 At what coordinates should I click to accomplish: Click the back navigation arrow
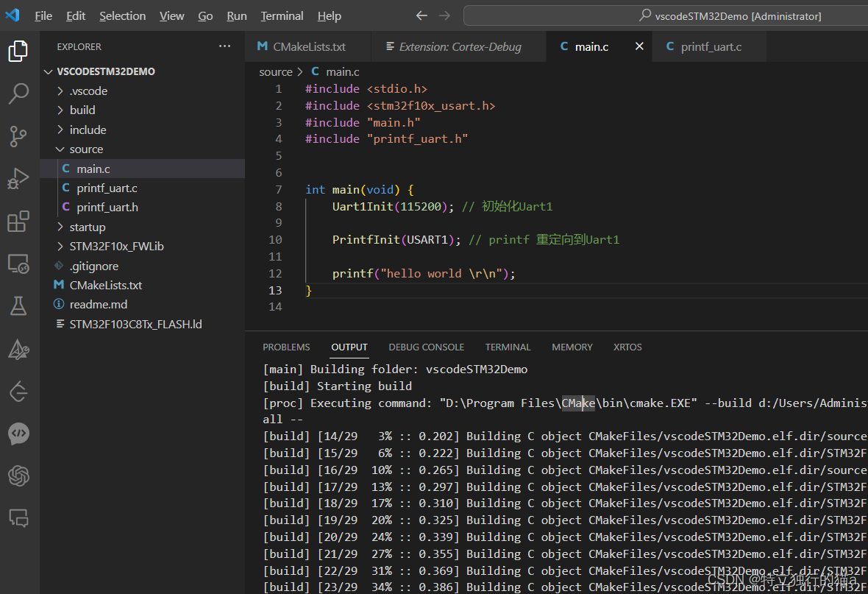point(421,15)
